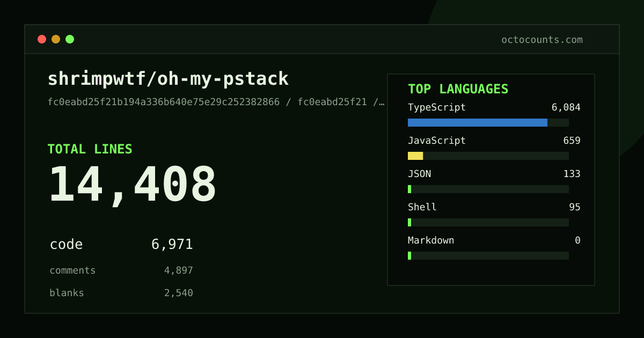Click the Shell progress bar
Image resolution: width=644 pixels, height=338 pixels.
[488, 222]
